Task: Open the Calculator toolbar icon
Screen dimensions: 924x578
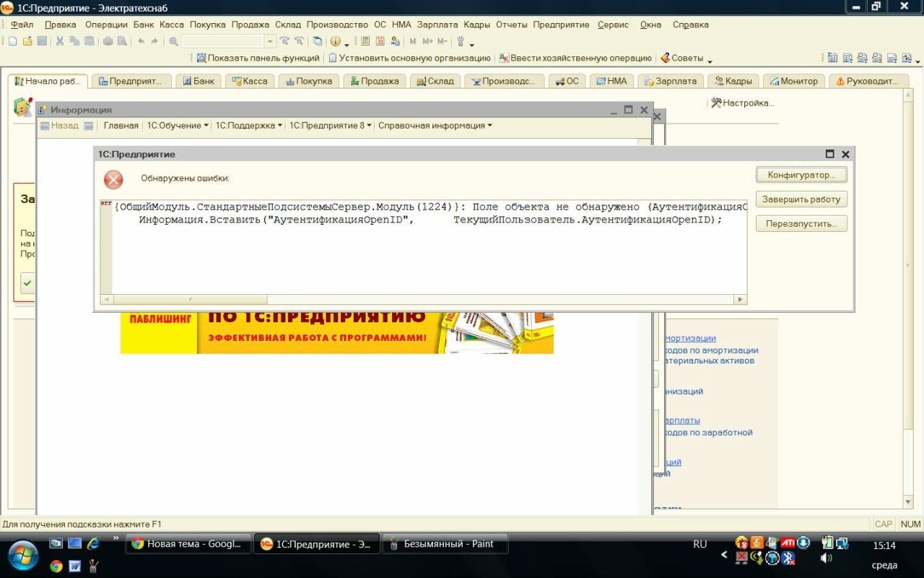Action: [365, 41]
